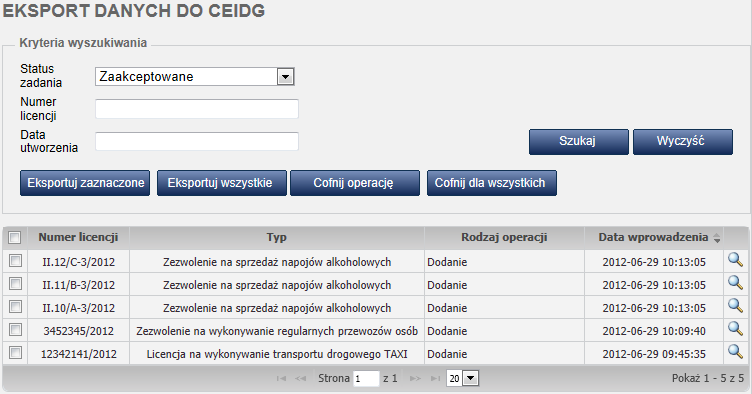Click type cell in row II.10/A-3/2012
Screen dimensions: 752x394
(x=277, y=308)
